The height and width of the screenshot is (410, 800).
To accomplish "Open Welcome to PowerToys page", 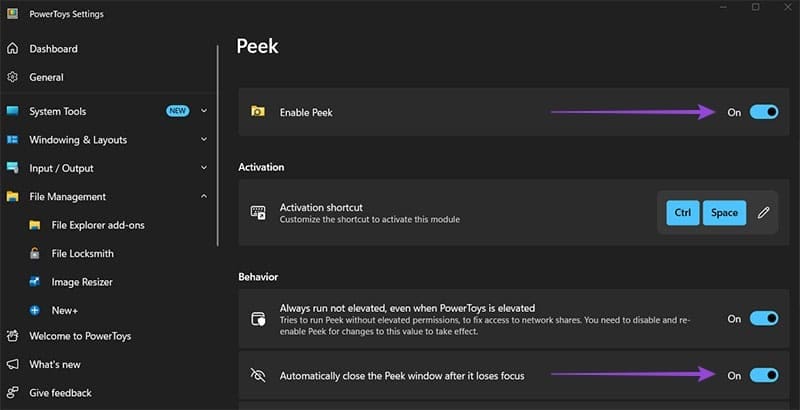I will (x=80, y=336).
